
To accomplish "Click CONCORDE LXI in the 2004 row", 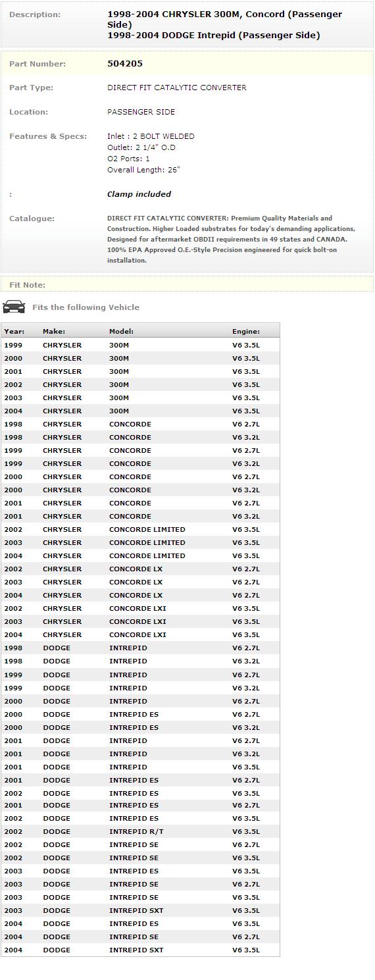I will [x=137, y=634].
